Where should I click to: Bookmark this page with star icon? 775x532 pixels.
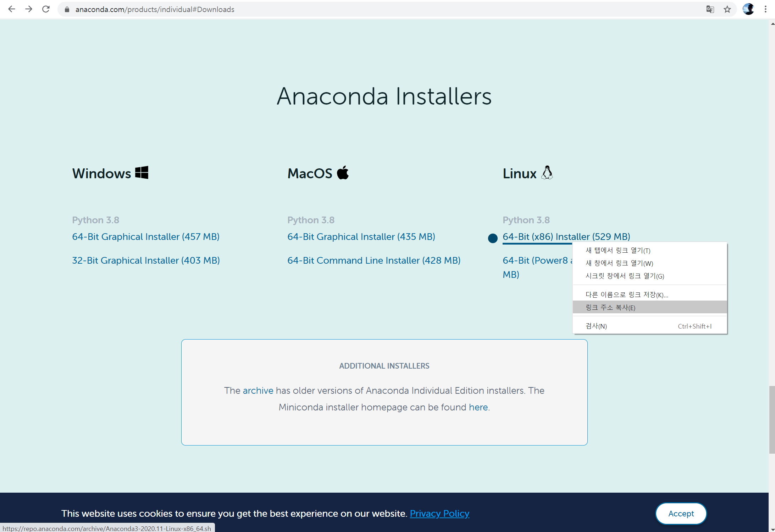click(x=727, y=10)
